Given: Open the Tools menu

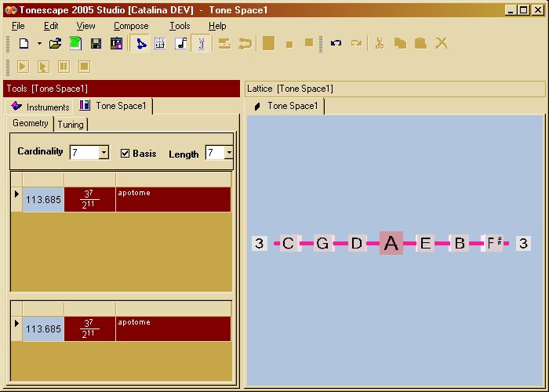Looking at the screenshot, I should coord(180,26).
